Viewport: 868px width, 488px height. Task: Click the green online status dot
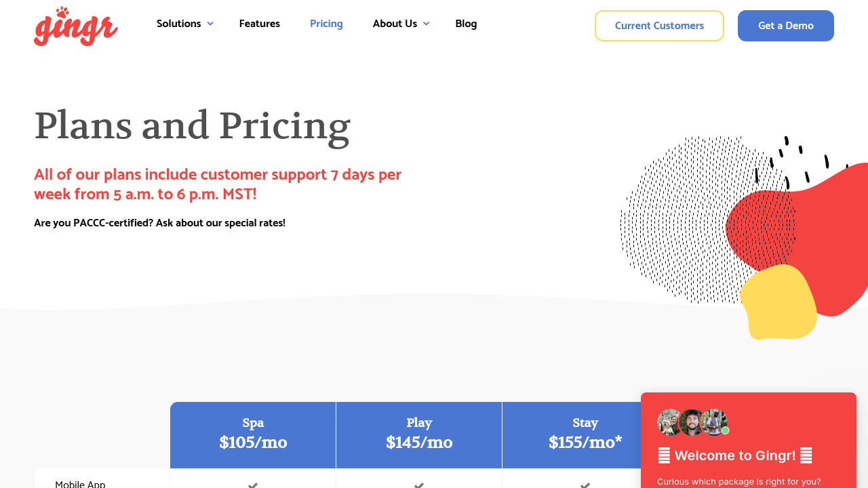(x=725, y=430)
